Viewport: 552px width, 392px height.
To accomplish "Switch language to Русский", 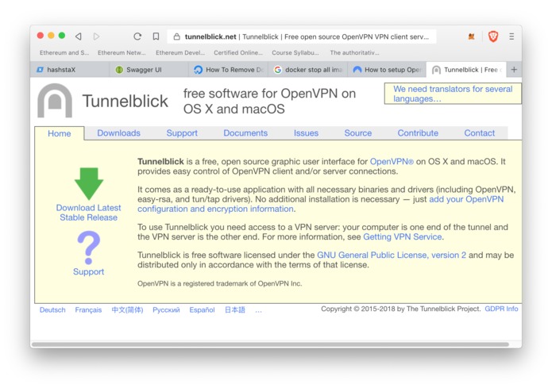I will [166, 309].
